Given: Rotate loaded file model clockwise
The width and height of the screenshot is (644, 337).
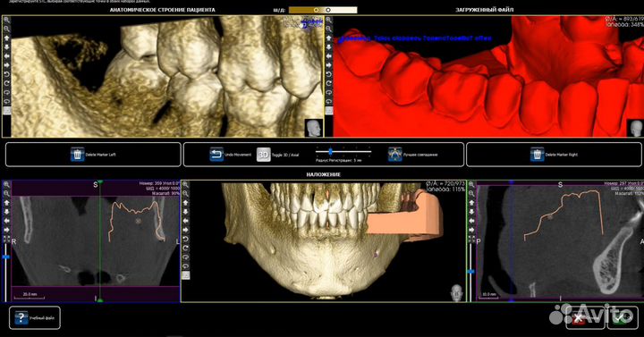Looking at the screenshot, I should (x=328, y=83).
